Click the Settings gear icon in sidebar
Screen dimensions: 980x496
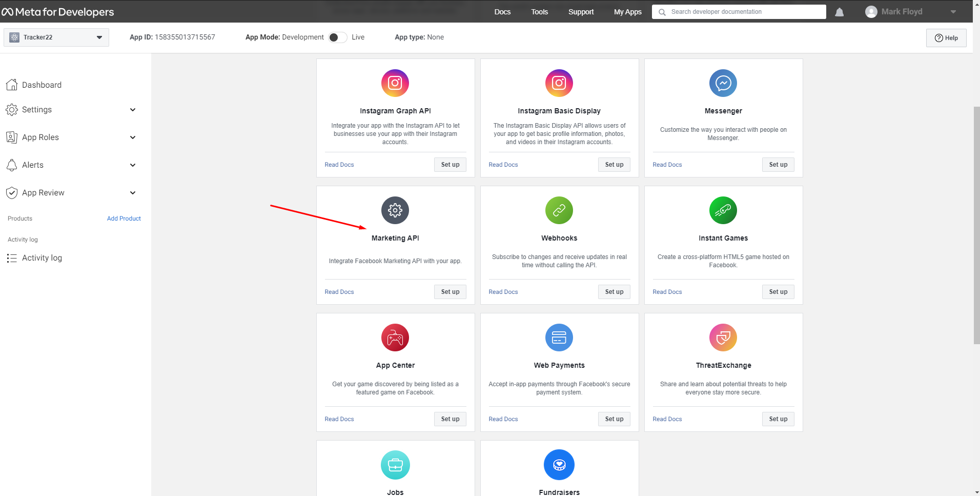tap(12, 109)
